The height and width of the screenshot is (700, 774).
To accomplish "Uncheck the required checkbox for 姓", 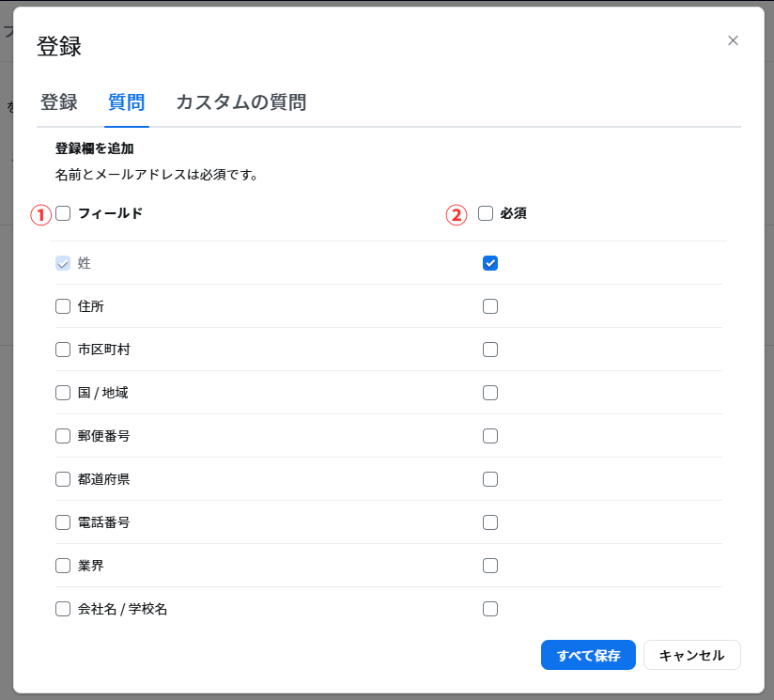I will click(489, 263).
